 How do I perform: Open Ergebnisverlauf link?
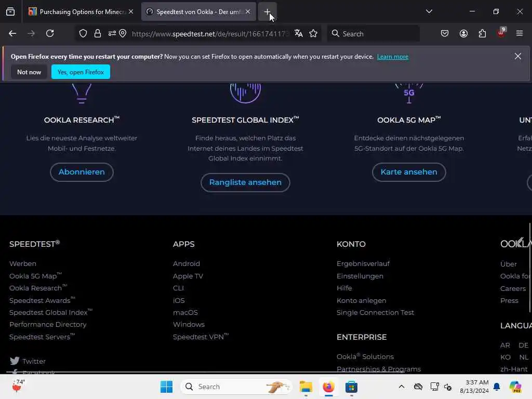coord(363,263)
